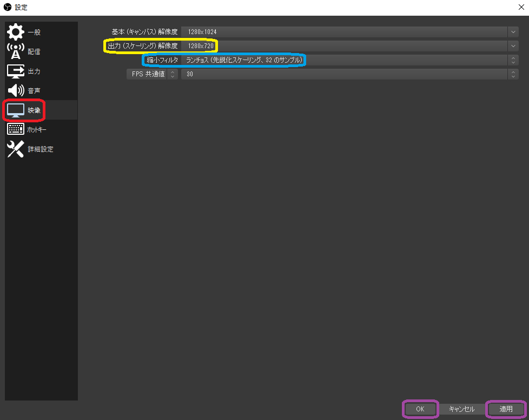The width and height of the screenshot is (529, 420).
Task: Open 詳細設定 advanced tools icon
Action: (15, 149)
